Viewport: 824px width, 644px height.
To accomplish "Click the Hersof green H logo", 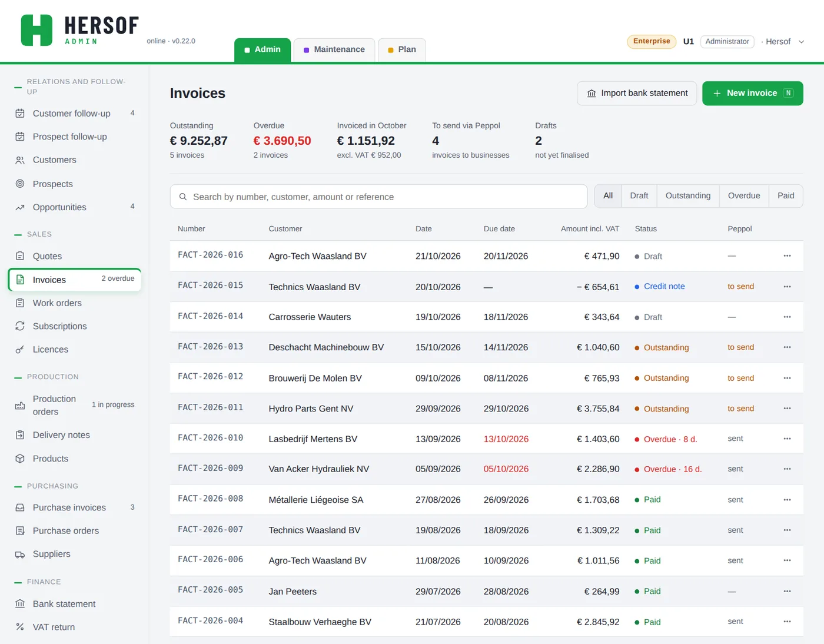I will click(x=36, y=30).
